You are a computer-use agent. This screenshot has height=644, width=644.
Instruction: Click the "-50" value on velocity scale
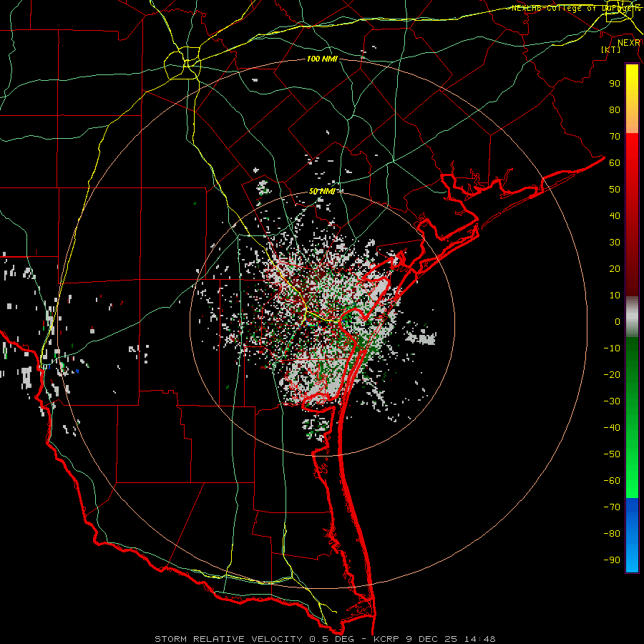point(612,454)
